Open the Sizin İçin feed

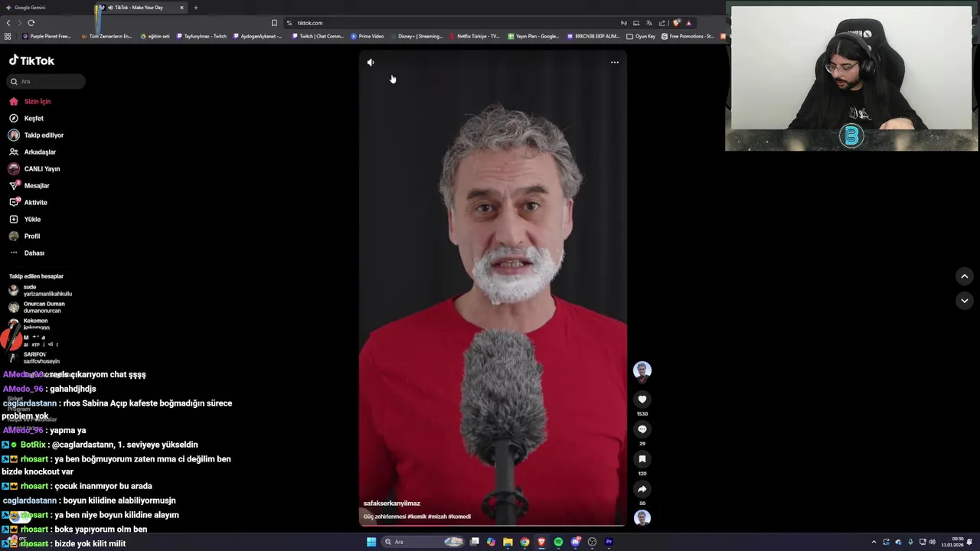(30, 101)
